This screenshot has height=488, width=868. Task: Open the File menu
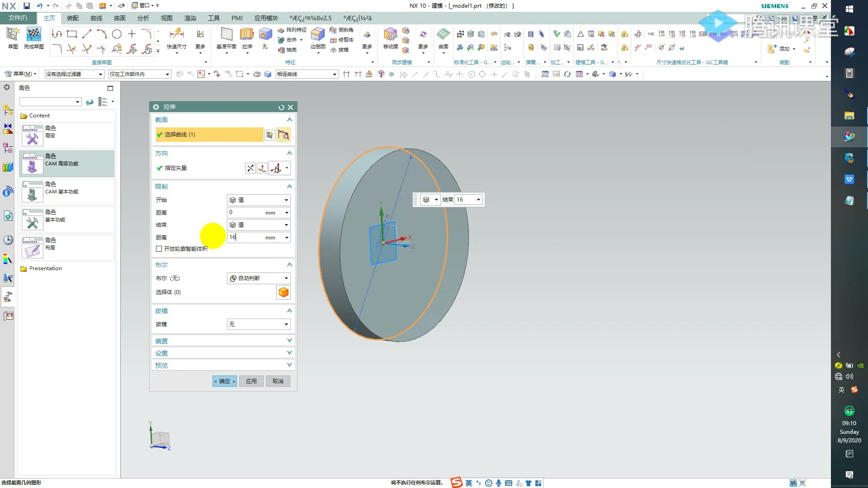tap(18, 18)
